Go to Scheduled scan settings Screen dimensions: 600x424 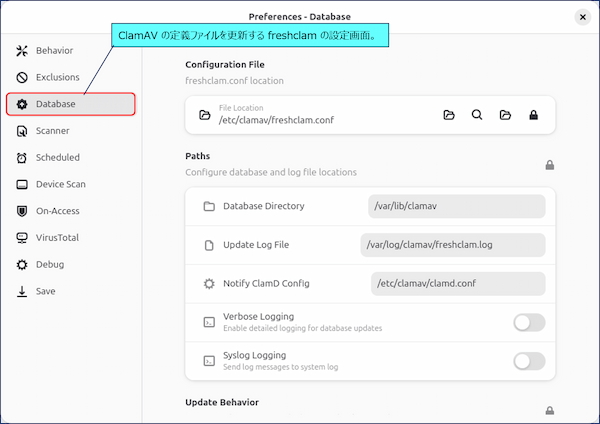(x=71, y=158)
